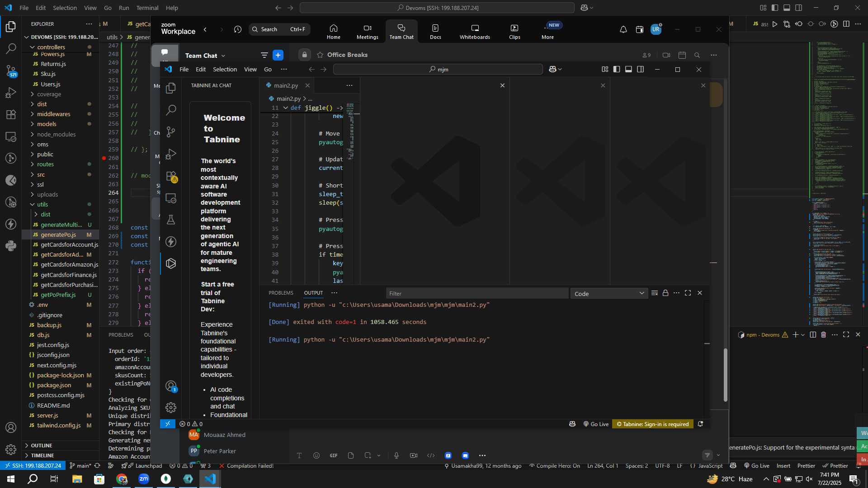Toggle the bottom panel in the outer VS Code title bar
This screenshot has height=488, width=868.
[x=787, y=8]
